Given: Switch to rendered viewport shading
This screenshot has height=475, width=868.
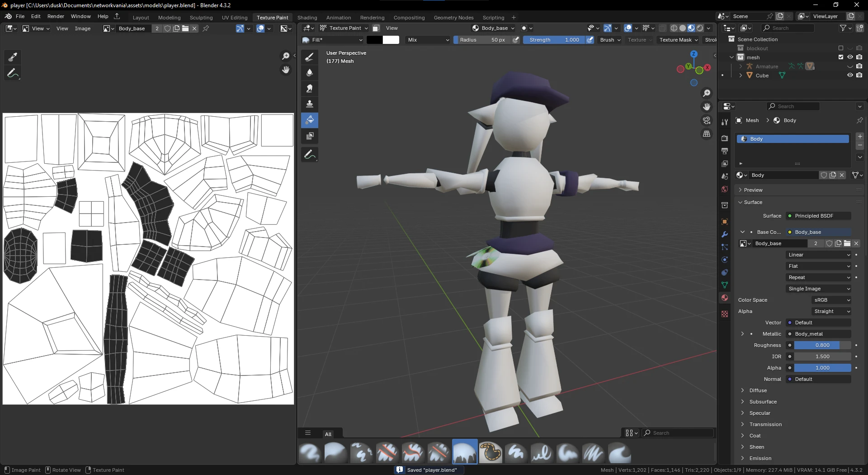Looking at the screenshot, I should click(700, 28).
